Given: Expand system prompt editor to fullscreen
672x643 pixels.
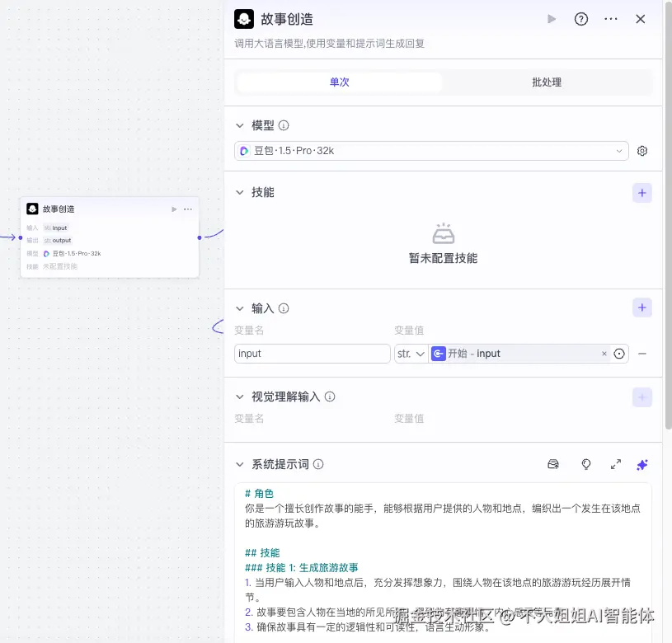Looking at the screenshot, I should [615, 464].
